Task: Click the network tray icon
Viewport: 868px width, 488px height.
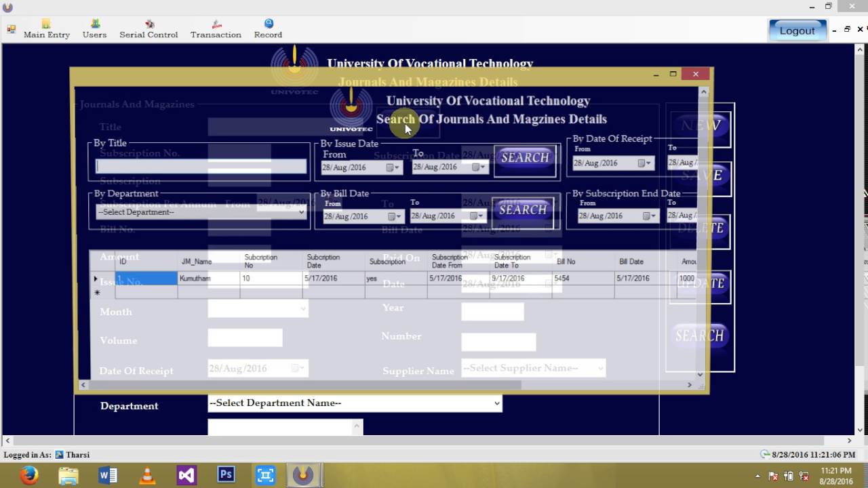Action: (x=804, y=476)
